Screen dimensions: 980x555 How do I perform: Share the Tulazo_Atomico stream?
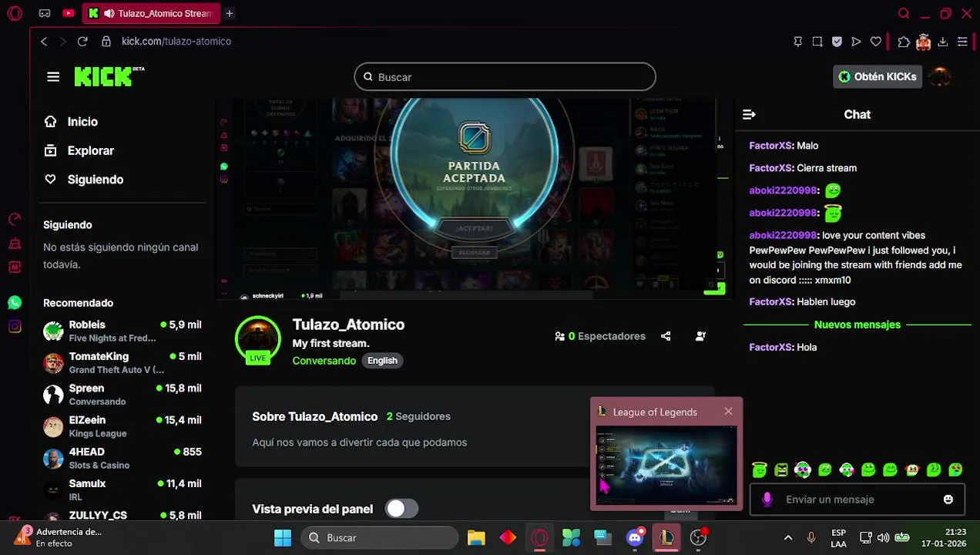(x=666, y=336)
